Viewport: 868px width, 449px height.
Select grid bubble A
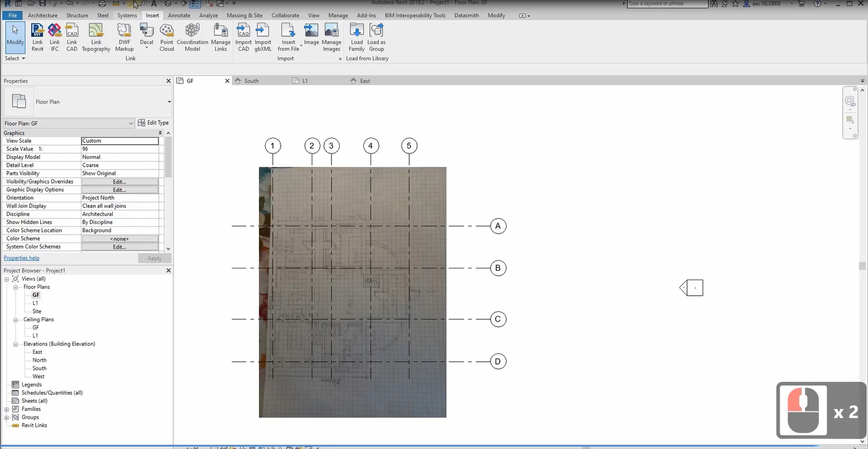(498, 226)
